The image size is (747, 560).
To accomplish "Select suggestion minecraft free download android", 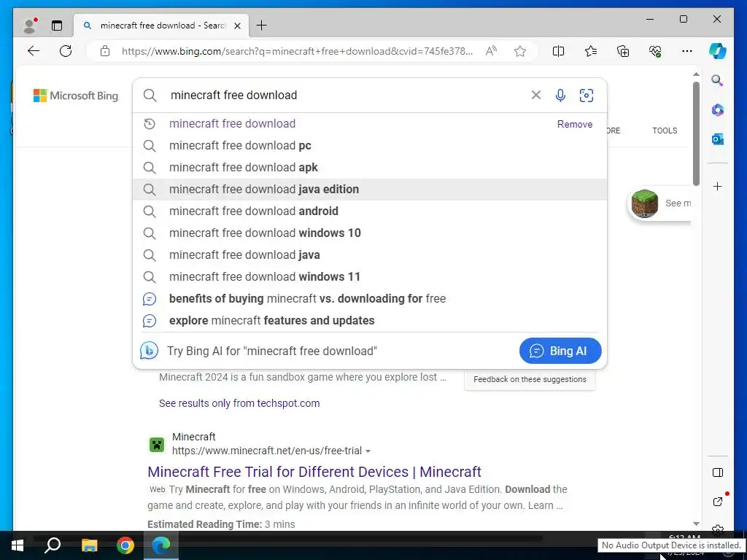I will (x=370, y=211).
